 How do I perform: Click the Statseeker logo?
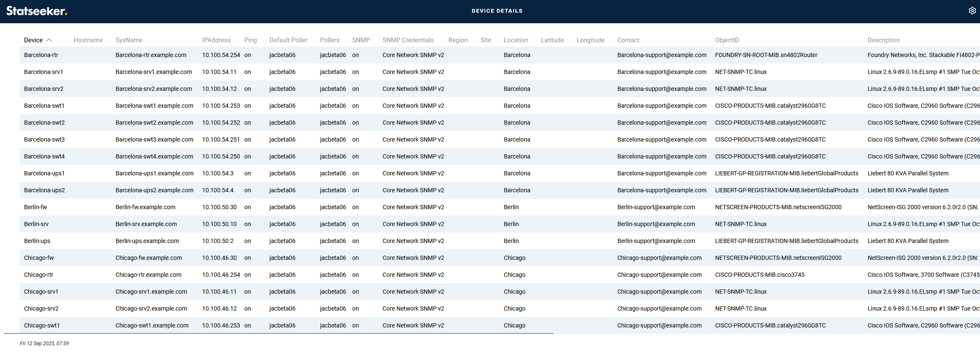(37, 11)
